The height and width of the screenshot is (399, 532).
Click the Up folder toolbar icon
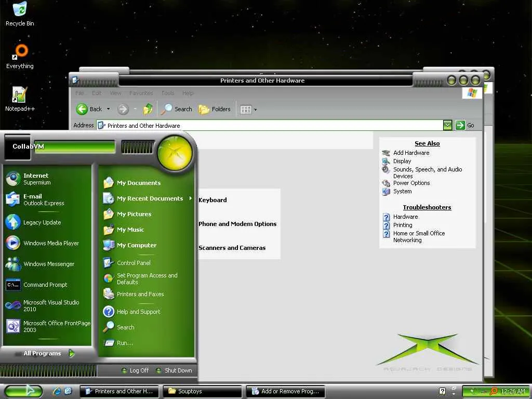[148, 109]
